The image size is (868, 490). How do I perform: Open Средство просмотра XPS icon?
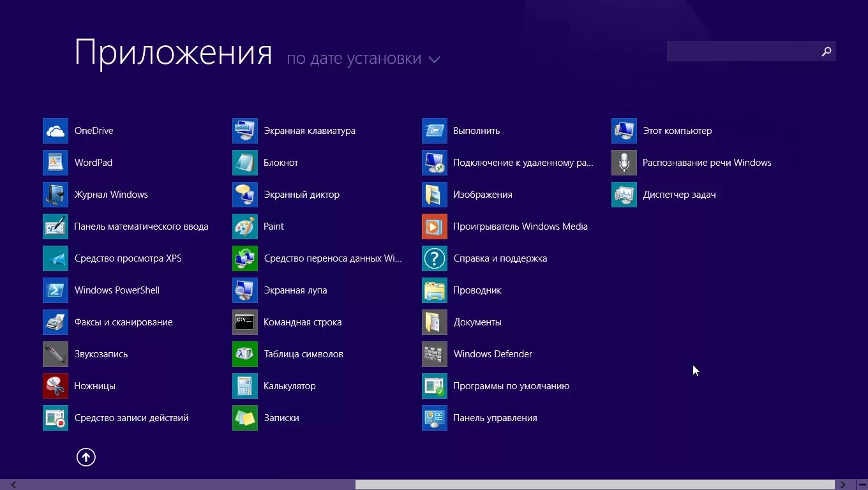click(56, 258)
